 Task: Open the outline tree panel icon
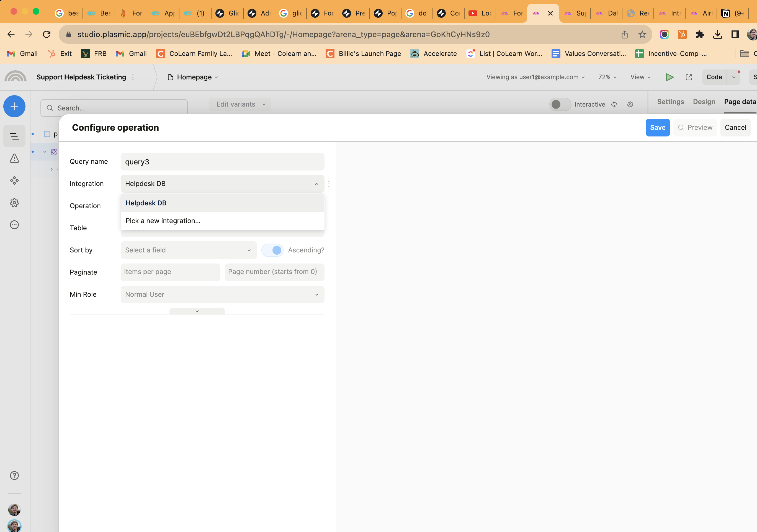coord(14,136)
